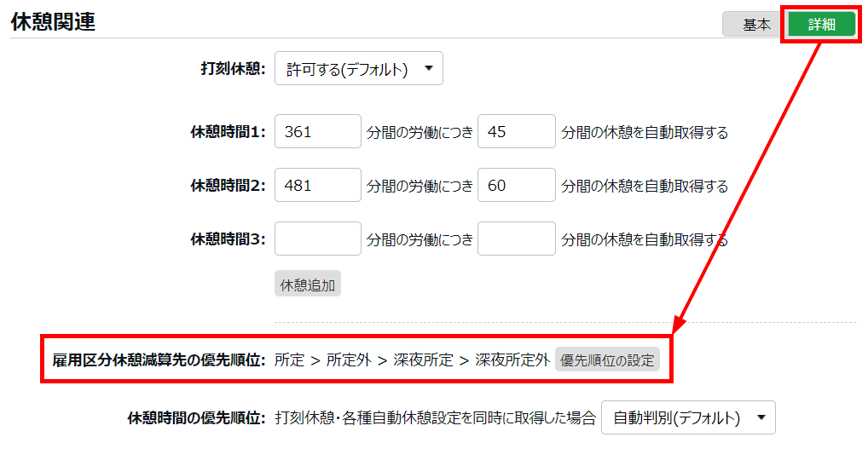Image resolution: width=868 pixels, height=466 pixels.
Task: Switch to the 基本 tab
Action: tap(755, 25)
